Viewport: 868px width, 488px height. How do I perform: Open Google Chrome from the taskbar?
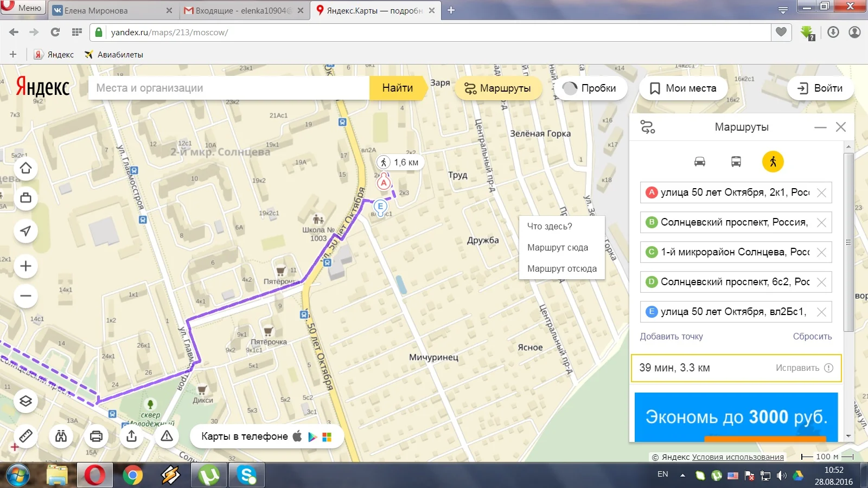coord(132,476)
